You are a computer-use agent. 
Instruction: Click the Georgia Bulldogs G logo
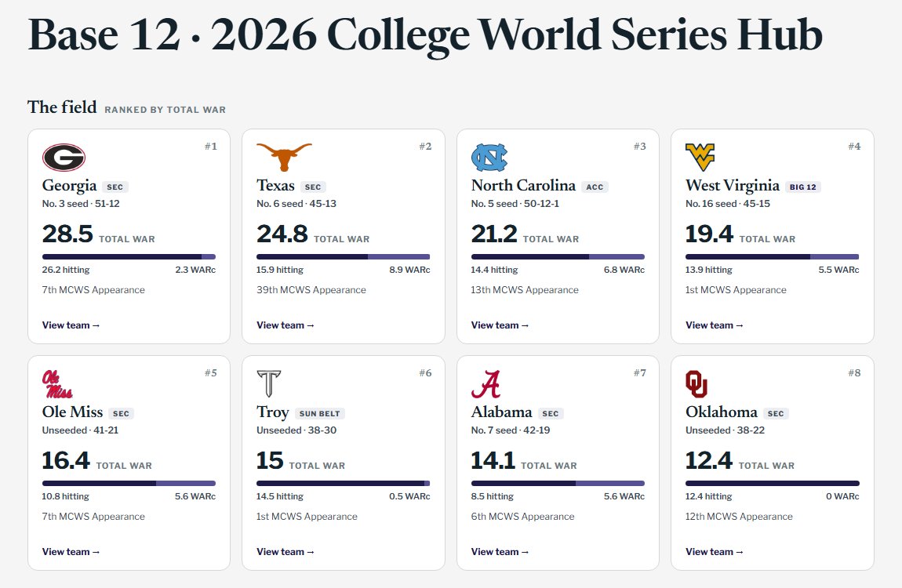(x=64, y=158)
